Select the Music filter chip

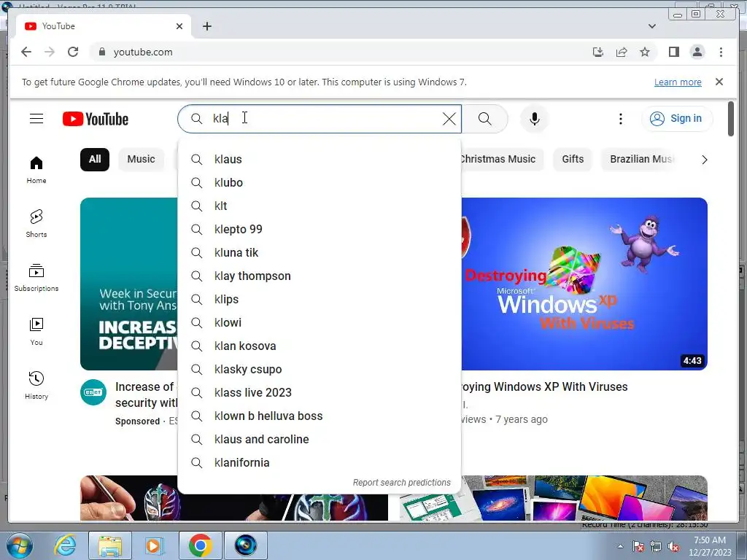(x=141, y=159)
